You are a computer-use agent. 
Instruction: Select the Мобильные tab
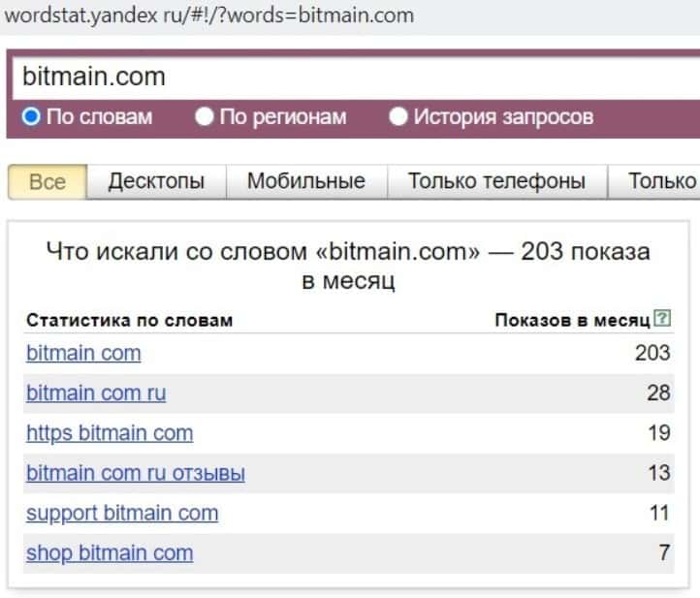[x=305, y=181]
